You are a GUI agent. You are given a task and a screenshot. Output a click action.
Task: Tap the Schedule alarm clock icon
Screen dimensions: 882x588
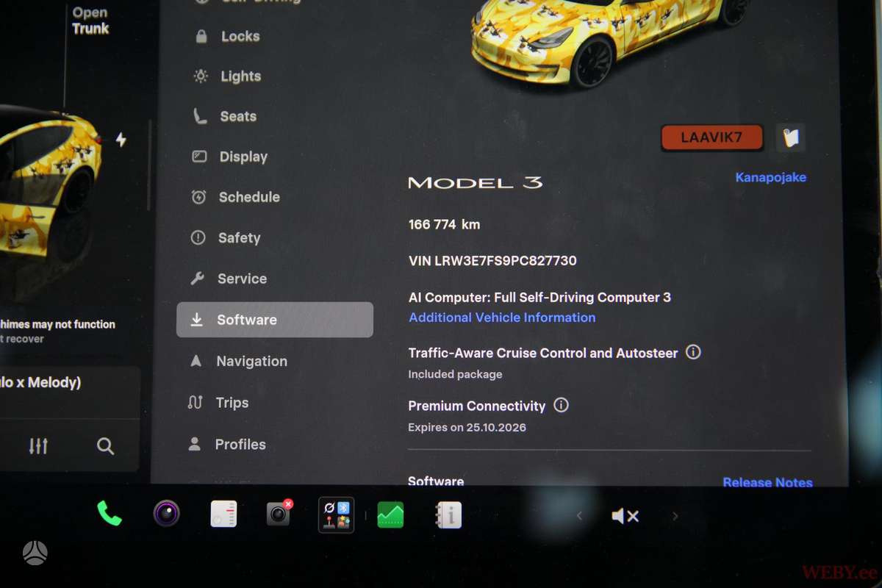[198, 197]
